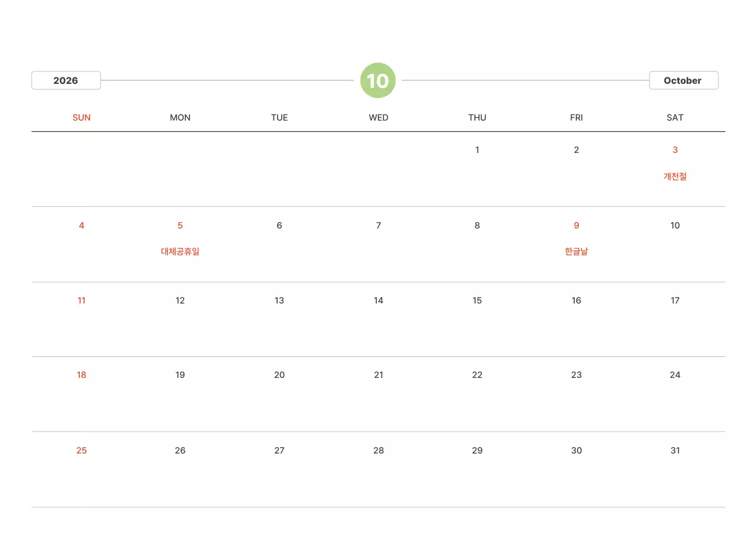
Task: Select date 22 on the calendar
Action: pos(477,375)
